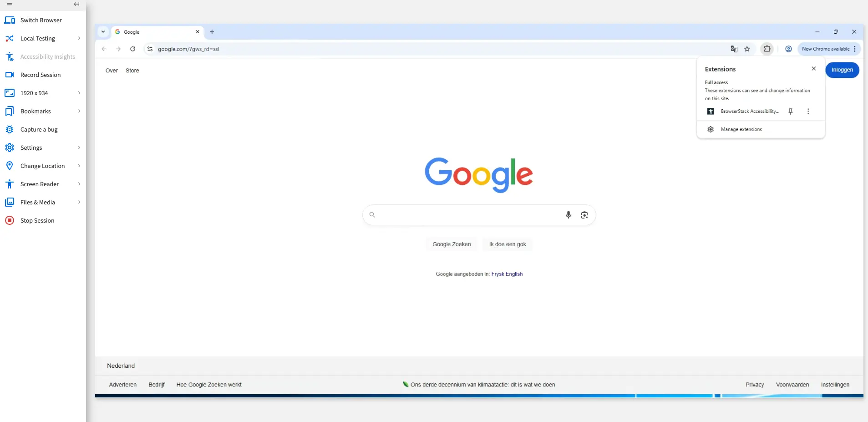Open the Instellingen footer menu
Image resolution: width=868 pixels, height=422 pixels.
tap(835, 385)
